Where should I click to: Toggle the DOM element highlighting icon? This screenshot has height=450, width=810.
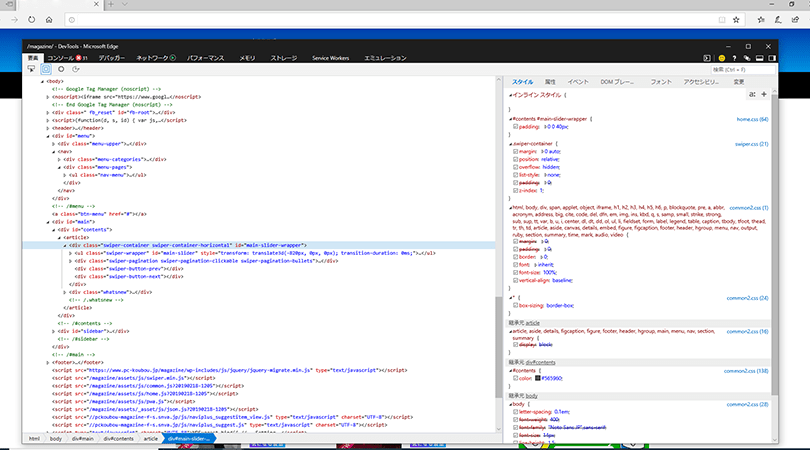46,70
